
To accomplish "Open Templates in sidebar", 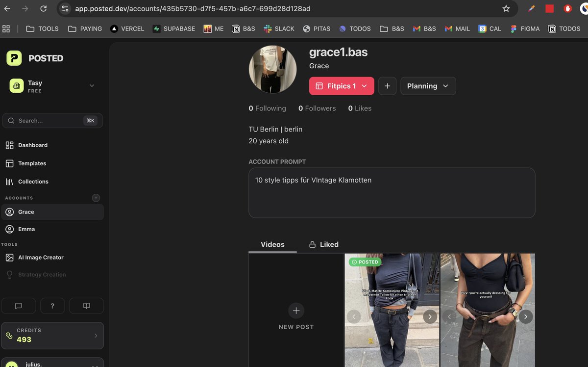I will tap(32, 163).
